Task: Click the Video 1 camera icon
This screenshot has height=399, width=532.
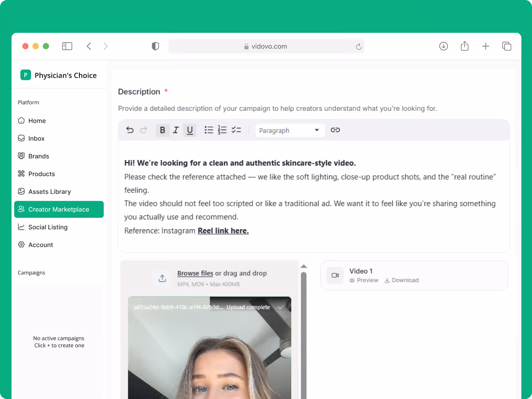Action: pos(335,275)
